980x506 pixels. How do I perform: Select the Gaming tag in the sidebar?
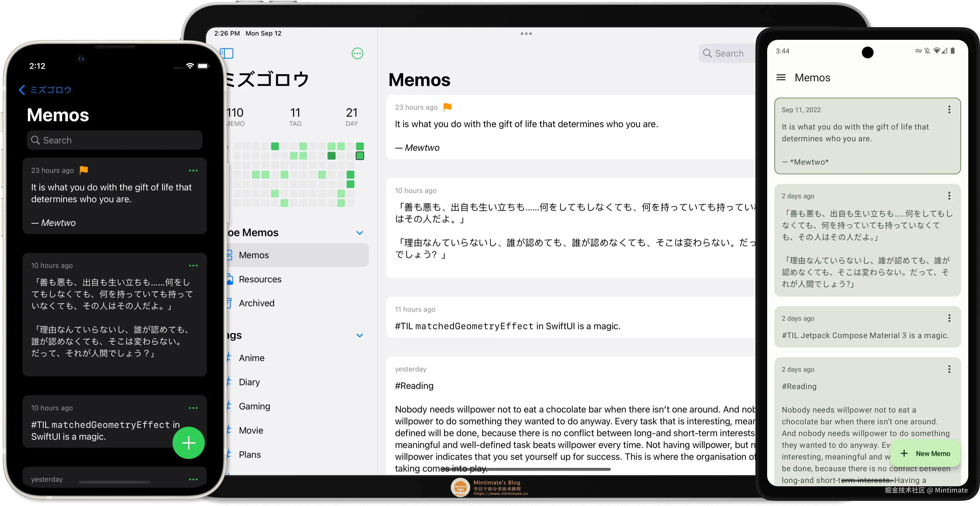254,406
